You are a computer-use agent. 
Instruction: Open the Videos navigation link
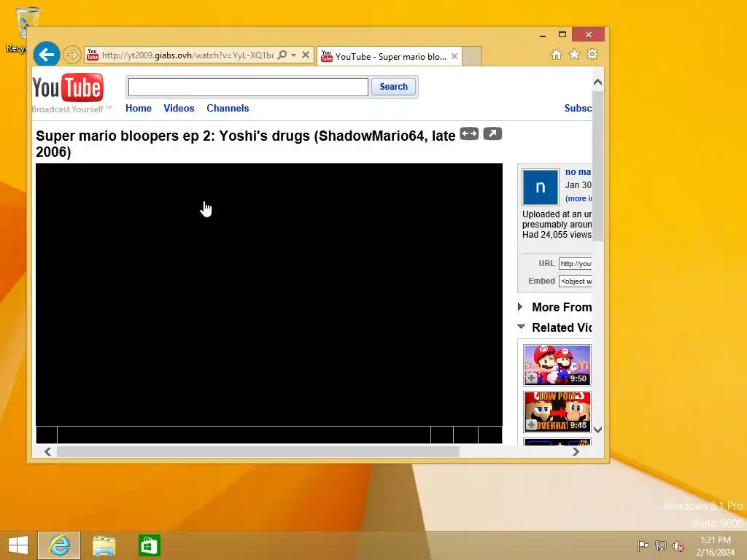pyautogui.click(x=179, y=108)
